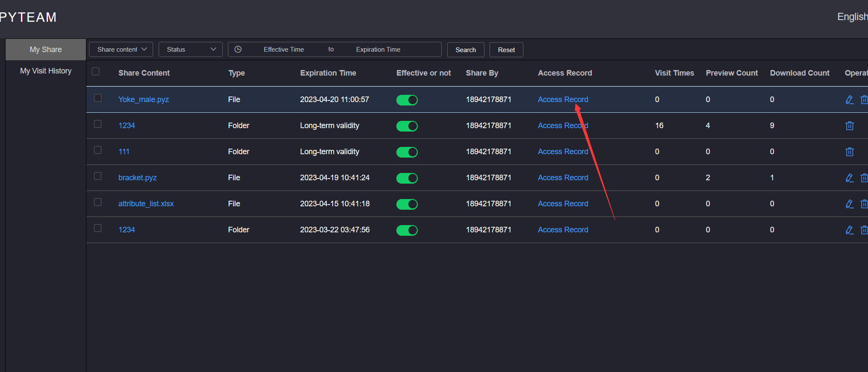Image resolution: width=868 pixels, height=372 pixels.
Task: Click the trash icon in the 111 row
Action: click(850, 152)
